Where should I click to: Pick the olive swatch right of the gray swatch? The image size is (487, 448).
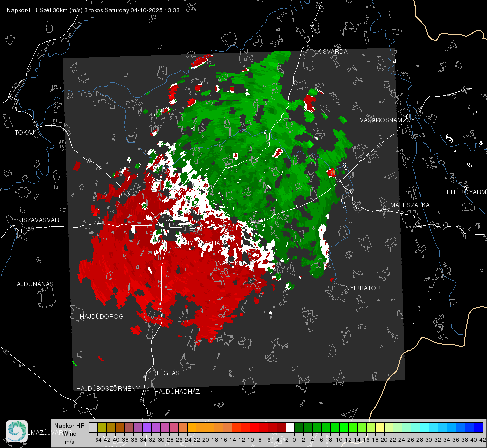[x=102, y=427]
